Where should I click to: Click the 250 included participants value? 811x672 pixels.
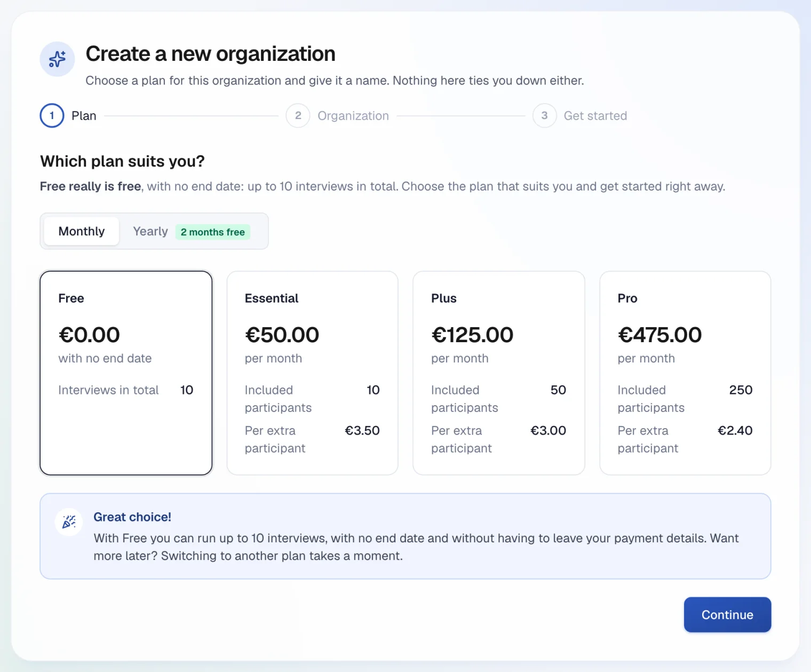741,390
